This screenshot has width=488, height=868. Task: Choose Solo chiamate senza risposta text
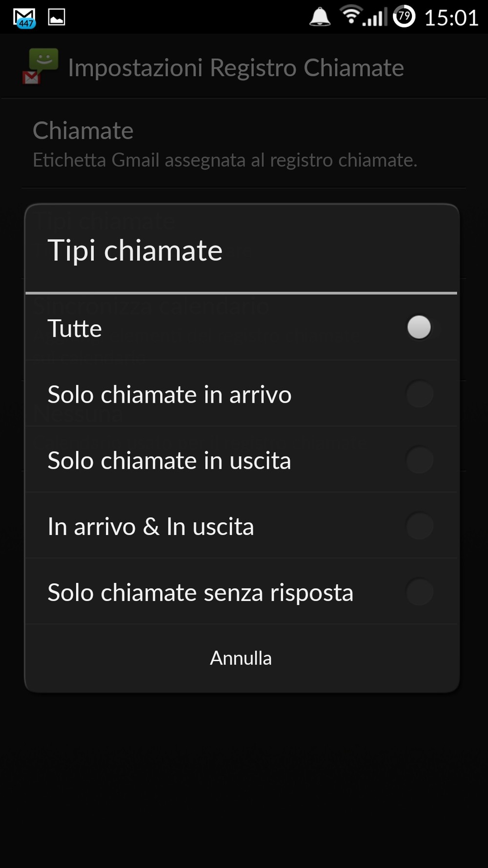tap(200, 593)
